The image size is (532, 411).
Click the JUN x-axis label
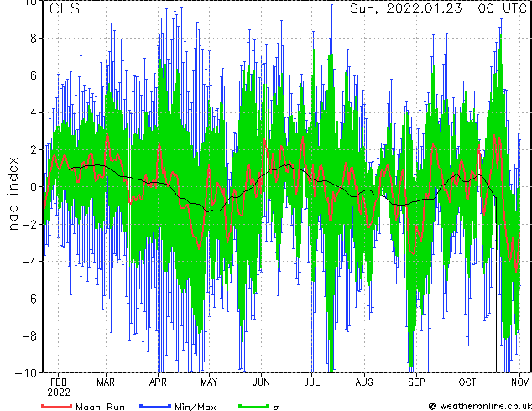click(261, 382)
